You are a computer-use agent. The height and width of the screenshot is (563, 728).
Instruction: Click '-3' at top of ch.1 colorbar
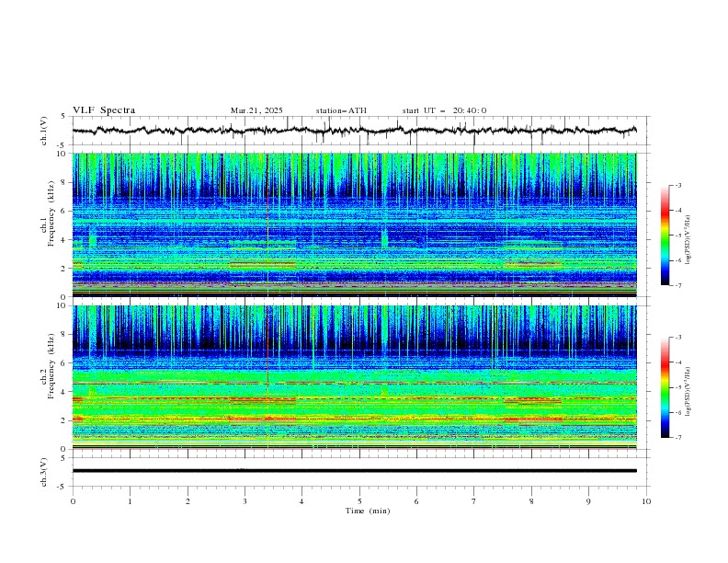tap(677, 185)
